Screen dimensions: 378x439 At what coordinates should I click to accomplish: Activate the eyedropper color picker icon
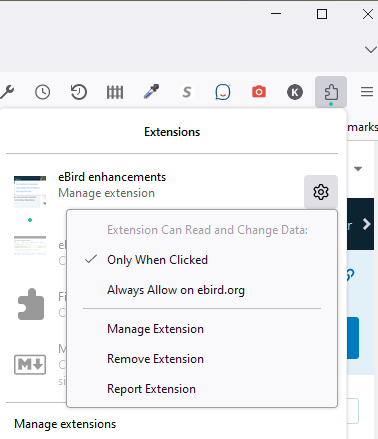coord(151,92)
